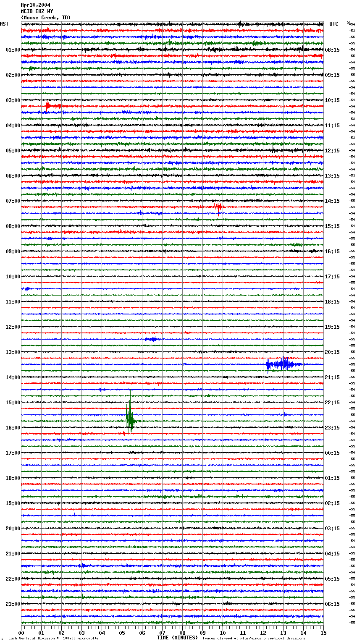Select the 16:00 MST time label
This screenshot has height=644, width=357.
coord(13,428)
